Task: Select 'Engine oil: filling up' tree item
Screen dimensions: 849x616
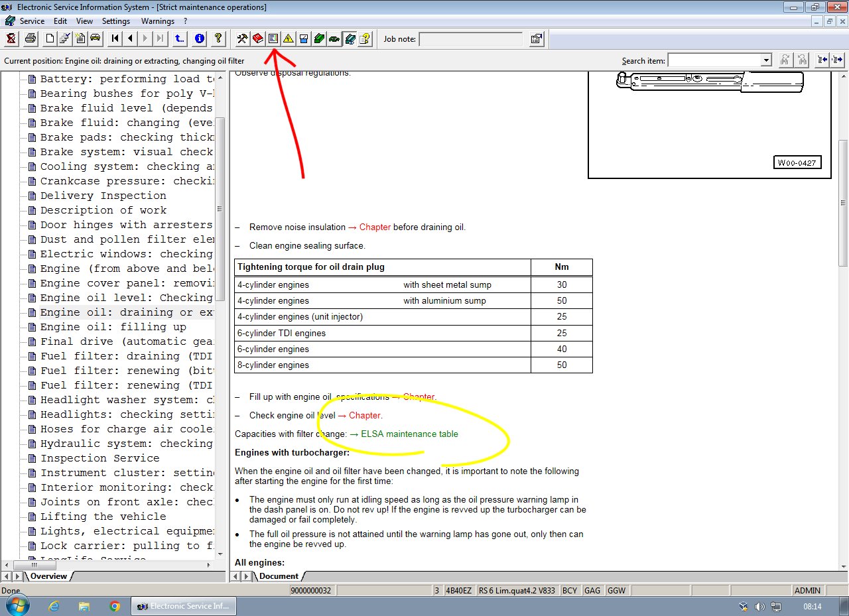Action: click(113, 327)
